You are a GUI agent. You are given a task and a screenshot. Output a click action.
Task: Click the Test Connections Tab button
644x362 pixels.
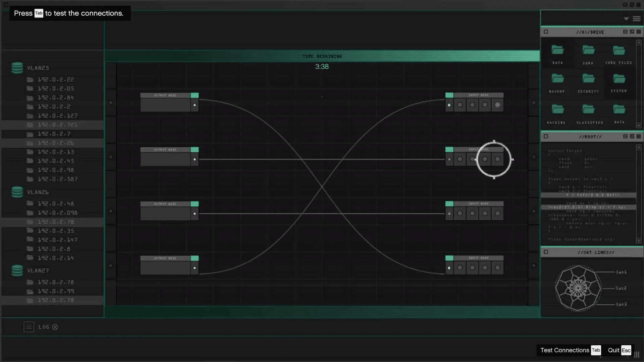point(570,350)
